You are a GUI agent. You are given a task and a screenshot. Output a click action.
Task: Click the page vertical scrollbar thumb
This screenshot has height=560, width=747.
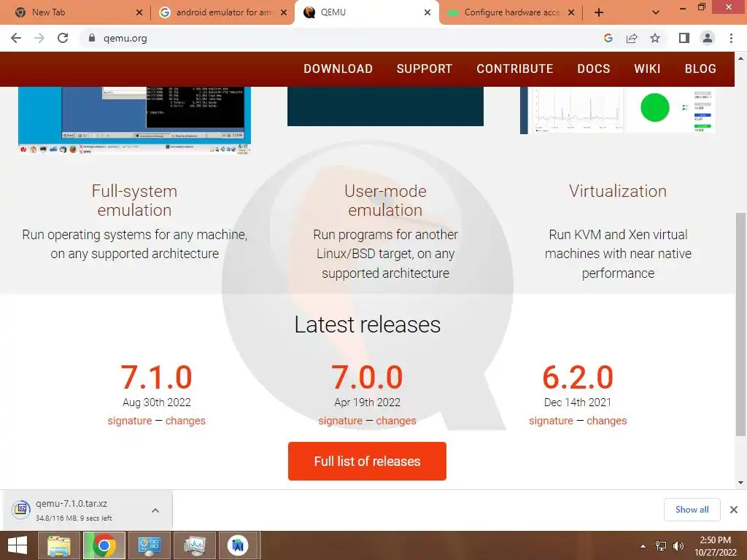click(x=741, y=324)
